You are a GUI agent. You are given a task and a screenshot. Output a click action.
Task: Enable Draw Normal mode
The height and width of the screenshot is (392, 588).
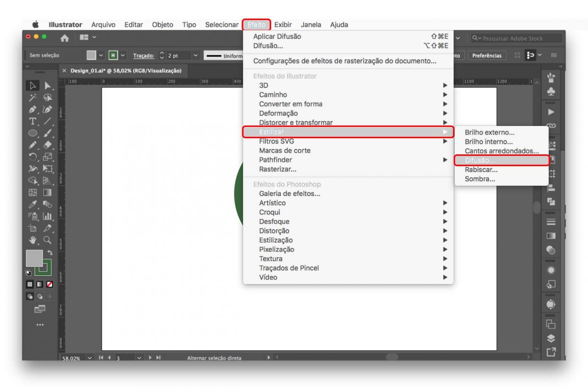tap(30, 296)
